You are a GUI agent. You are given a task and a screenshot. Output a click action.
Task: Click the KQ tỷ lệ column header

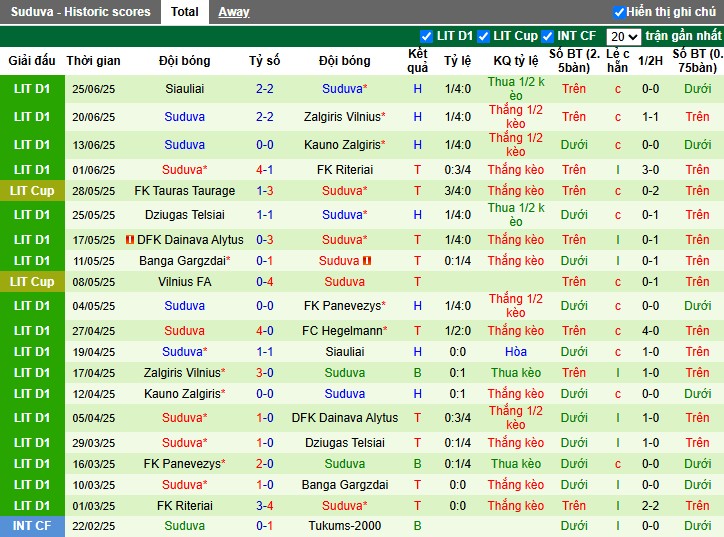tap(516, 60)
